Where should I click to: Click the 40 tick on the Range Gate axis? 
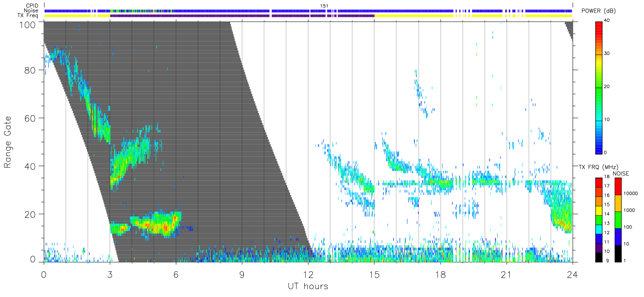[x=30, y=166]
